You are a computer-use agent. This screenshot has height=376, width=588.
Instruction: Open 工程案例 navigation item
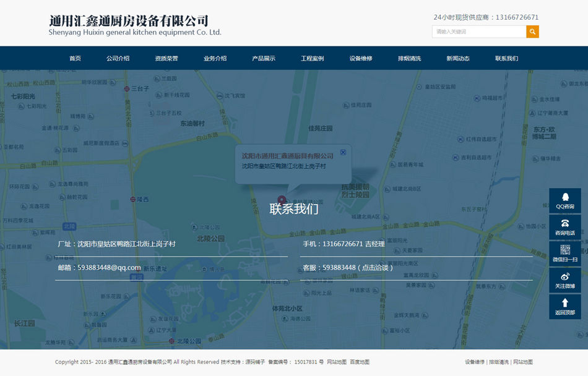click(312, 58)
